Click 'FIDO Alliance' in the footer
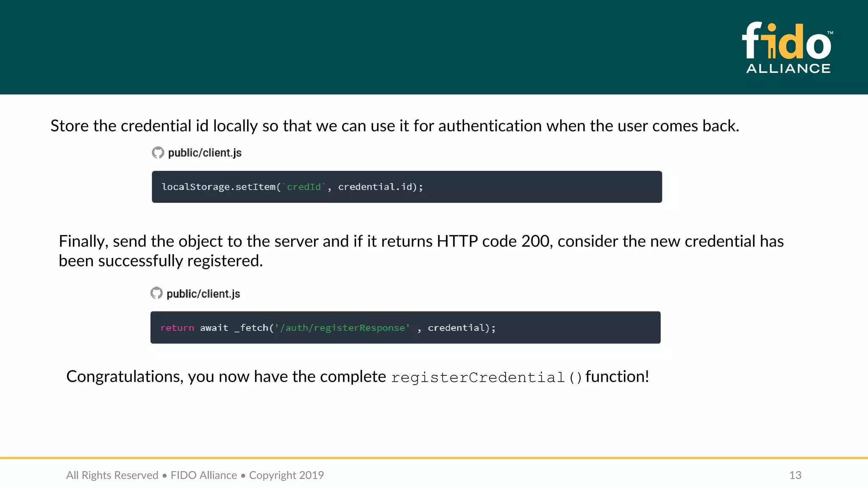This screenshot has height=488, width=868. click(204, 475)
